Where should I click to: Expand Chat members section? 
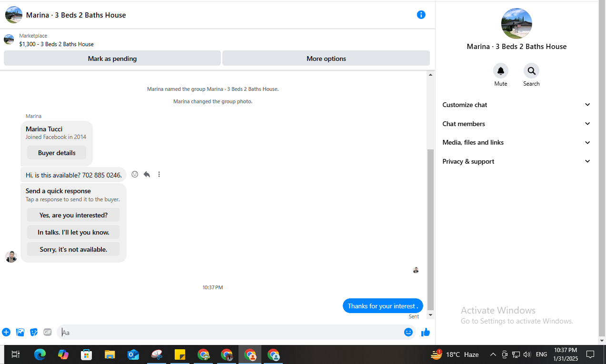click(517, 124)
